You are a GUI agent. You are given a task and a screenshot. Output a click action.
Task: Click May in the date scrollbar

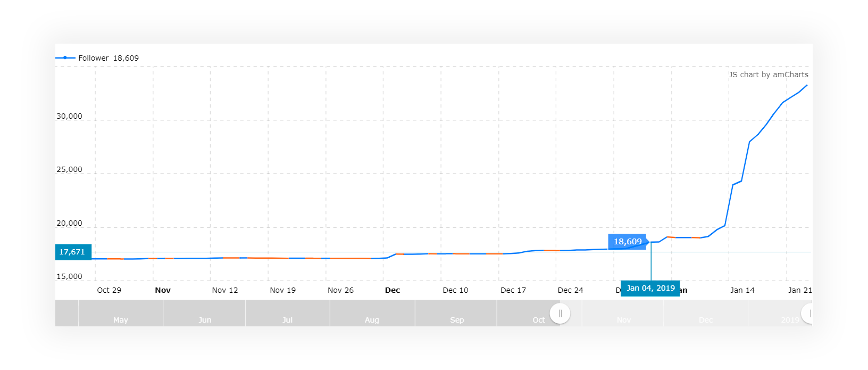point(120,320)
